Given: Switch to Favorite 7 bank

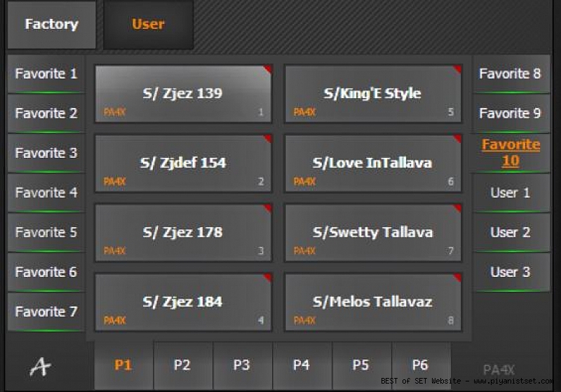Looking at the screenshot, I should point(46,311).
